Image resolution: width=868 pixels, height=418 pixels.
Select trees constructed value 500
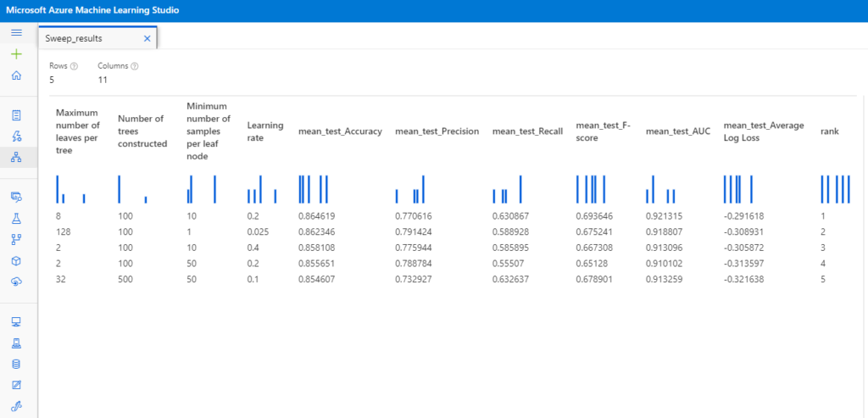(x=125, y=280)
